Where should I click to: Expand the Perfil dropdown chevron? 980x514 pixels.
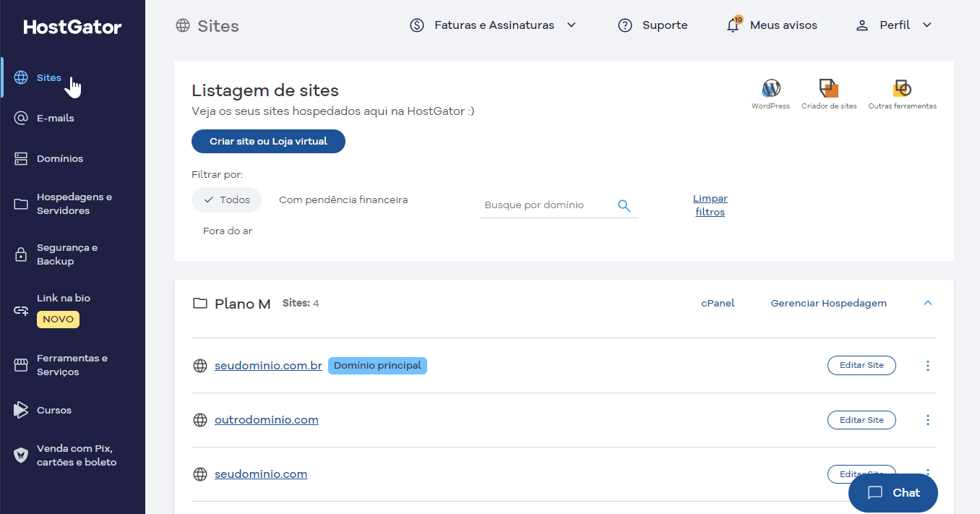(927, 25)
